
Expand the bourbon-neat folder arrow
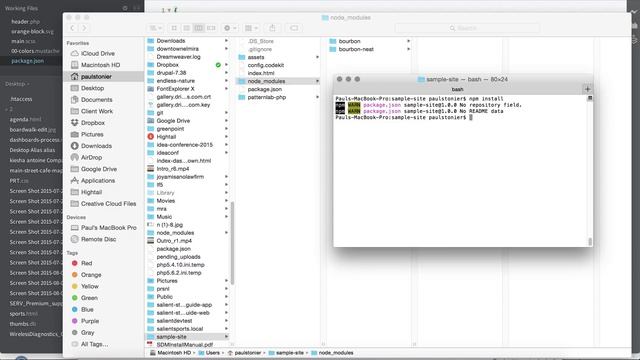pos(408,49)
